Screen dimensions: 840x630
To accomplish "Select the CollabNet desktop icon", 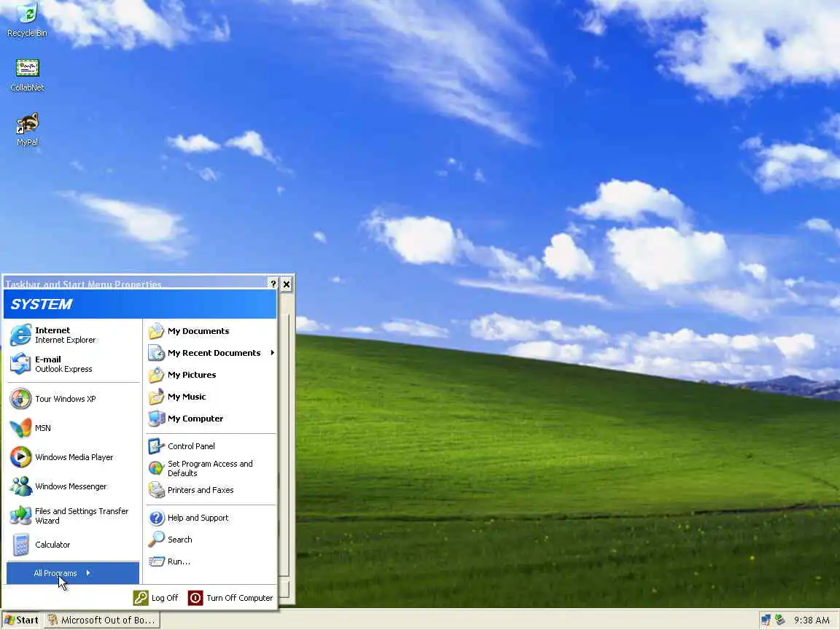I will [27, 75].
